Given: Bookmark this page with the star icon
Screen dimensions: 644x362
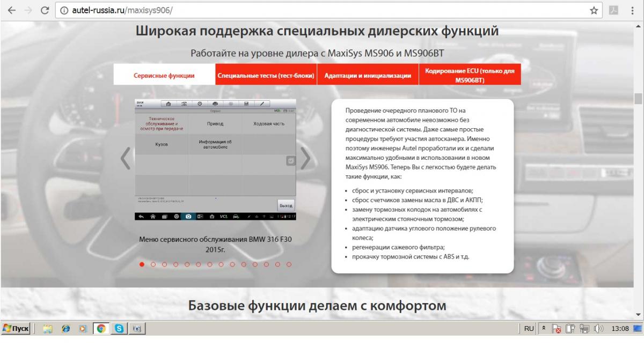Looking at the screenshot, I should tap(594, 10).
